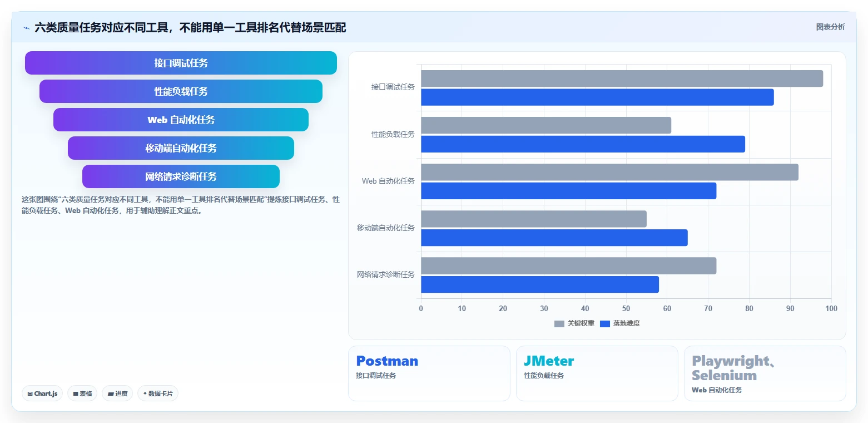The height and width of the screenshot is (423, 868).
Task: Select the 接口调试任务 funnel bar
Action: [x=181, y=63]
